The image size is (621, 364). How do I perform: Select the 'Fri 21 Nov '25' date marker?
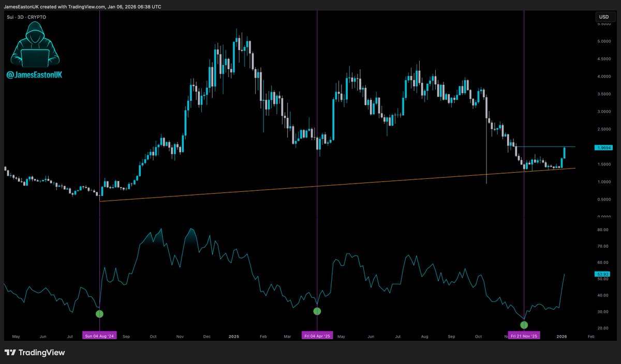(524, 336)
